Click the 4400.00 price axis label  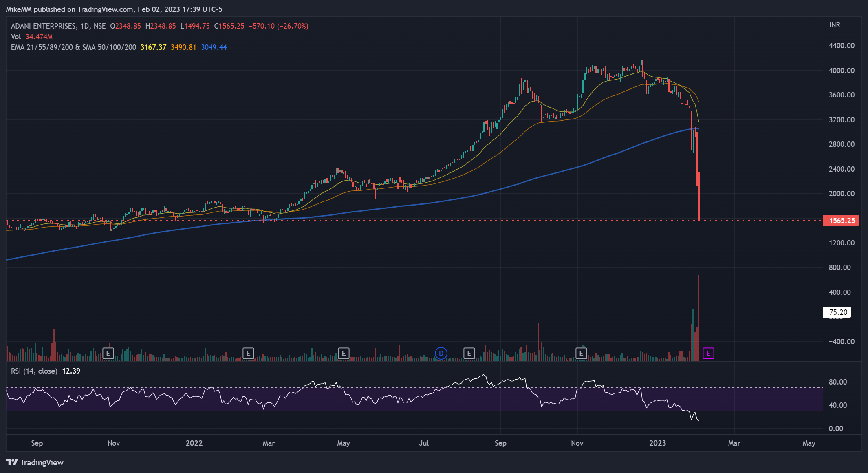pos(842,46)
